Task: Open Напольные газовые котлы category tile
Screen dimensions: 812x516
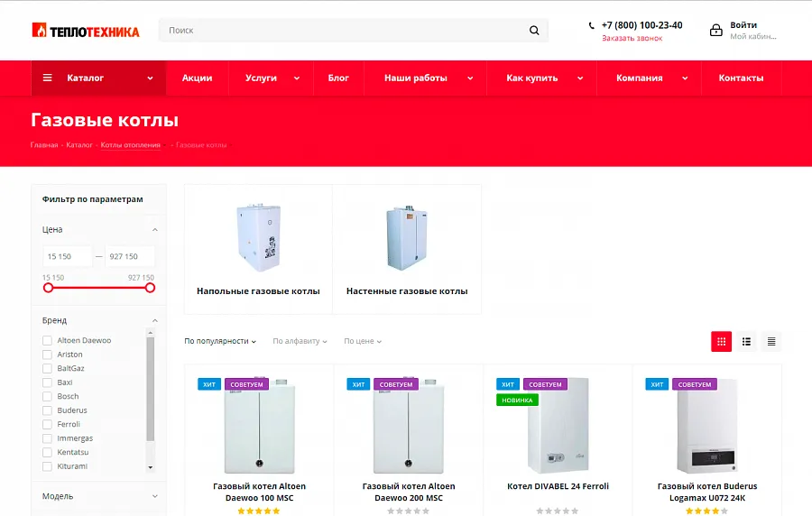Action: point(258,250)
